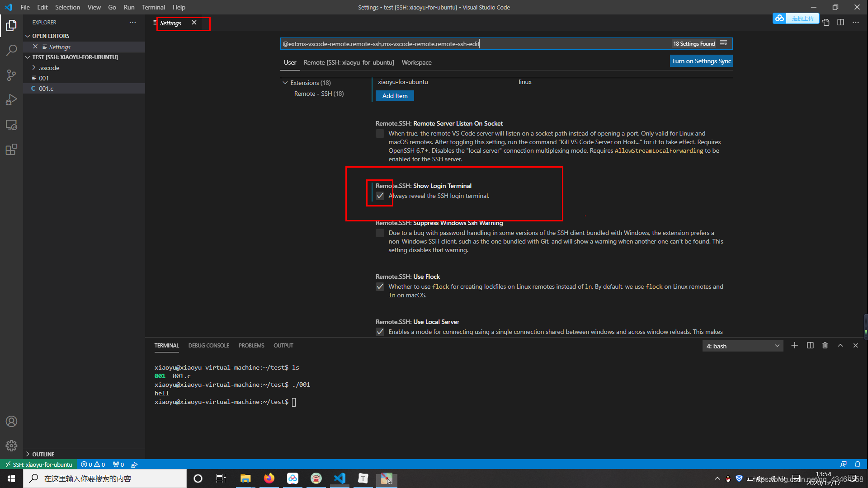This screenshot has height=488, width=868.
Task: Select Remote [SSH: xiaofu-for-ubuntu] settings tab
Action: coord(348,62)
